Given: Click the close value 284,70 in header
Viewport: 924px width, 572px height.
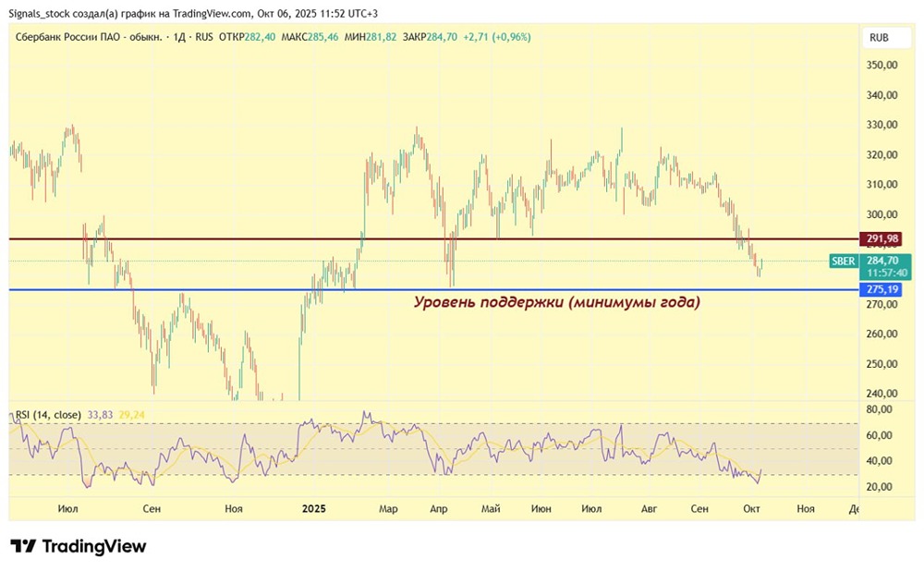Looking at the screenshot, I should pos(442,37).
